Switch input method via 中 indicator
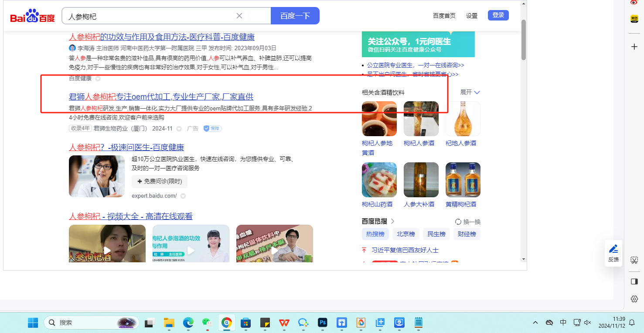 pyautogui.click(x=563, y=323)
